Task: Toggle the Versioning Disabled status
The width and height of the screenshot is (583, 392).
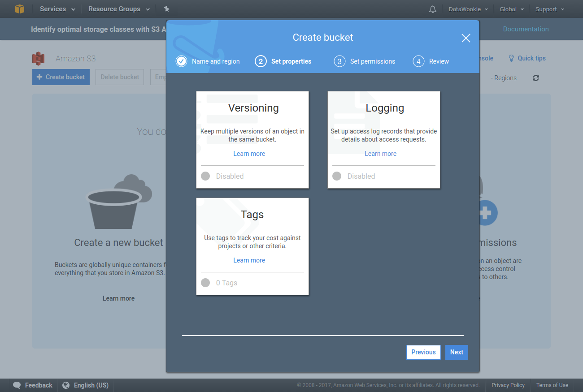Action: pyautogui.click(x=205, y=176)
